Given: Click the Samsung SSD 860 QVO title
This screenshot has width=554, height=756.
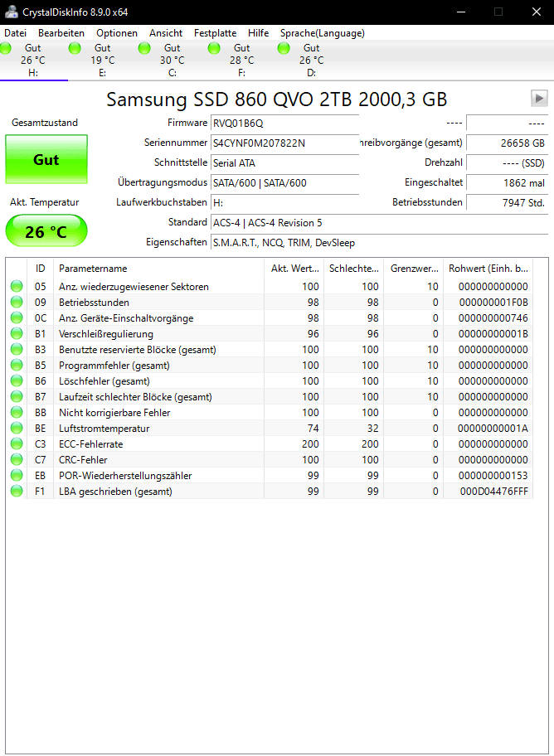Looking at the screenshot, I should 276,99.
